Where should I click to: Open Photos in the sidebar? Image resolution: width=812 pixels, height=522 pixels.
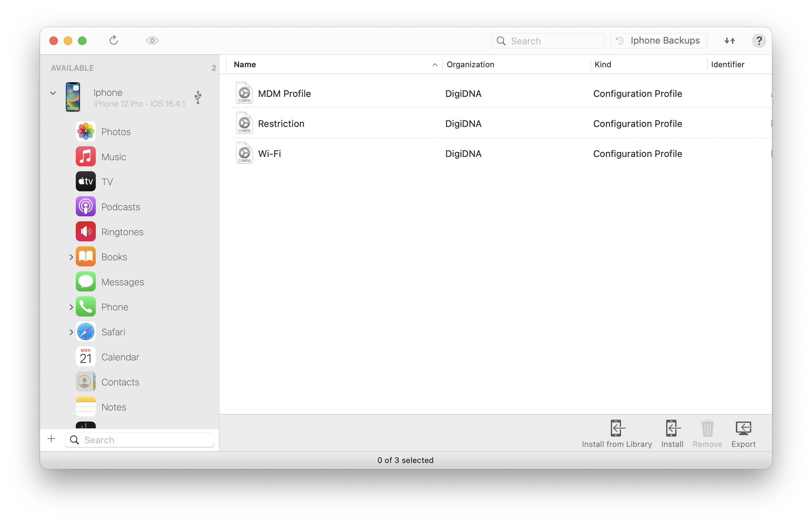pyautogui.click(x=86, y=132)
